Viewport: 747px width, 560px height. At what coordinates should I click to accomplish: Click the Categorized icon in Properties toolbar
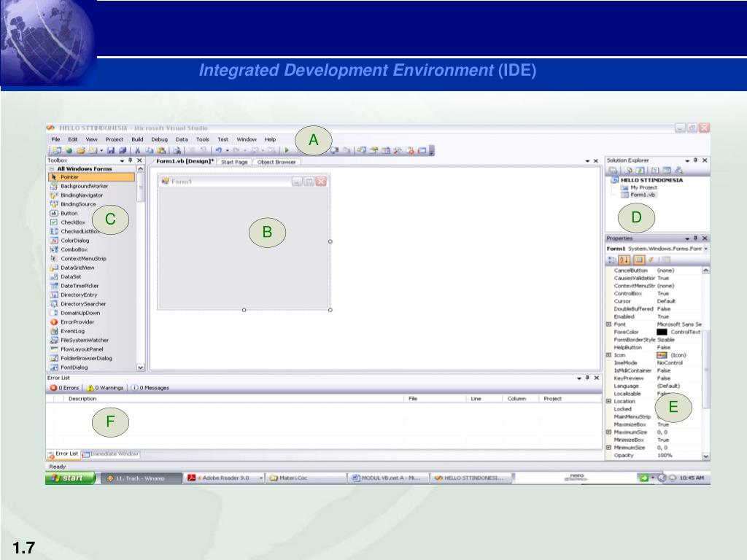coord(612,260)
